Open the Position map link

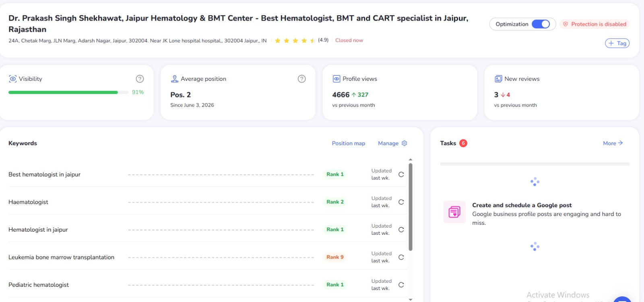pos(349,143)
